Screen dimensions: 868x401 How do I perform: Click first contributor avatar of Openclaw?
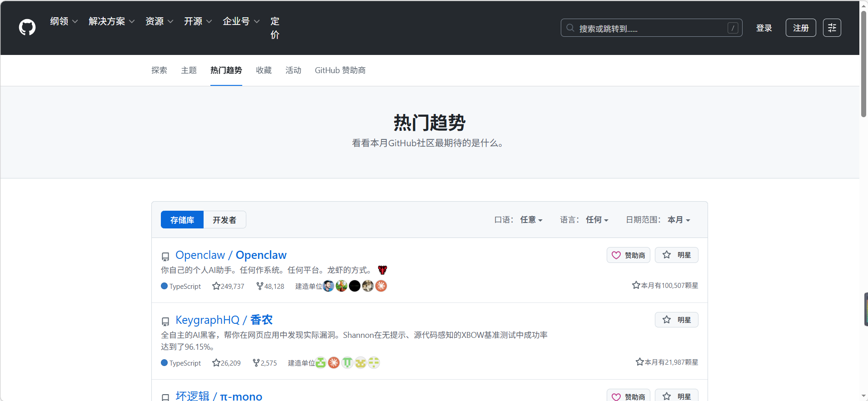pos(328,286)
